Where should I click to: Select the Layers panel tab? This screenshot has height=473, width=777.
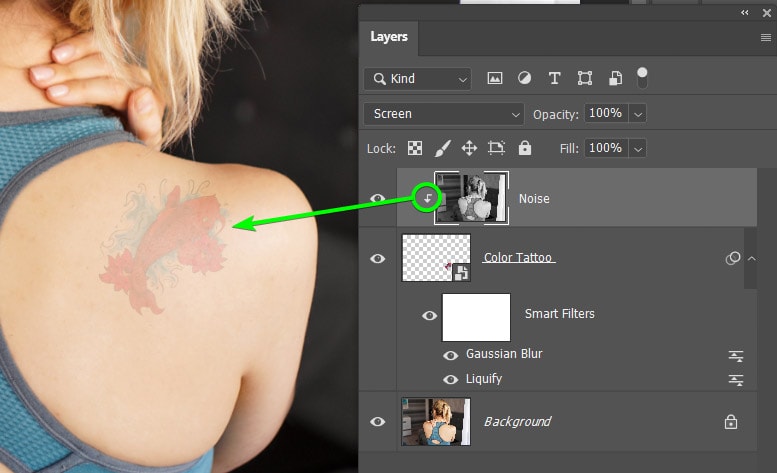[x=389, y=37]
